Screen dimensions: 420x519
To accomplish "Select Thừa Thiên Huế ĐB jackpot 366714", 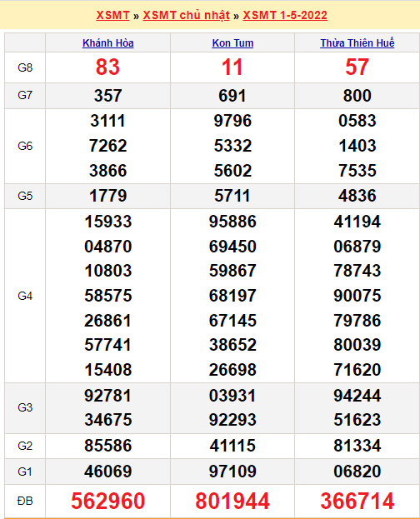I will pos(357,501).
